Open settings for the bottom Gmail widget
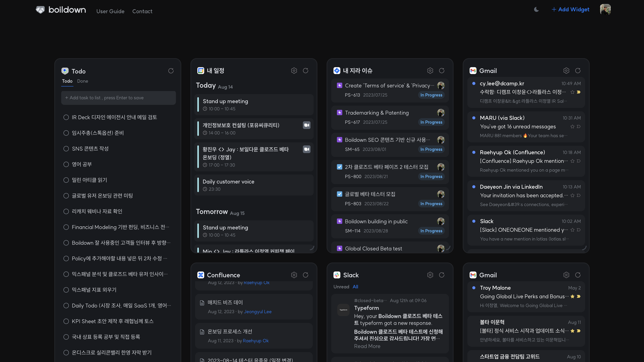 coord(566,275)
